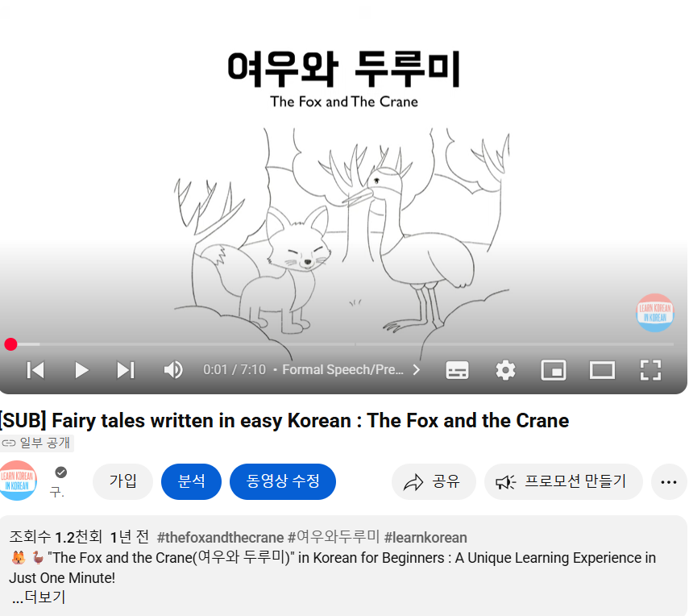Image resolution: width=689 pixels, height=616 pixels.
Task: Enter full screen mode
Action: [x=650, y=370]
